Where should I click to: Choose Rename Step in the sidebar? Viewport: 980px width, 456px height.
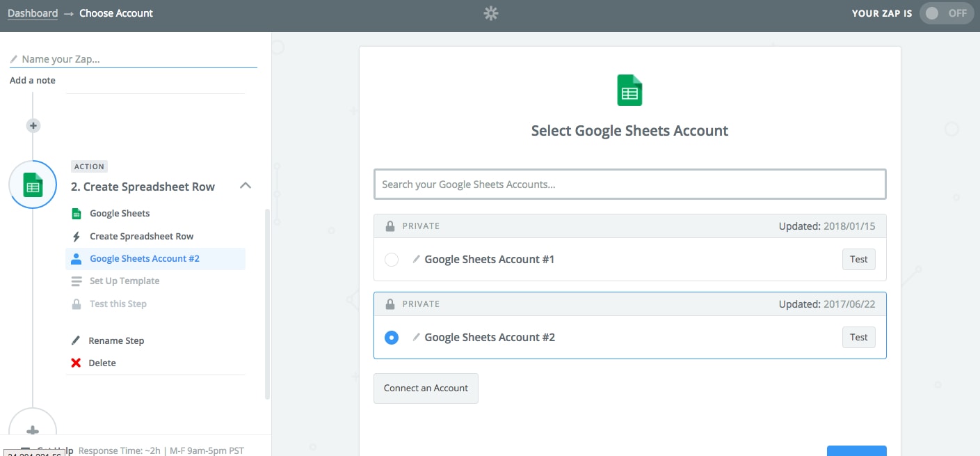116,341
